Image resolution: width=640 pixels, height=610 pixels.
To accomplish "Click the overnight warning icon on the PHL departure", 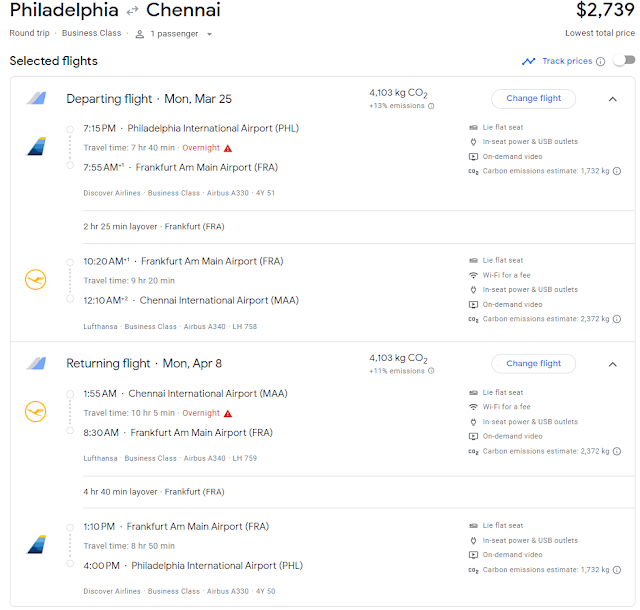I will [x=228, y=148].
